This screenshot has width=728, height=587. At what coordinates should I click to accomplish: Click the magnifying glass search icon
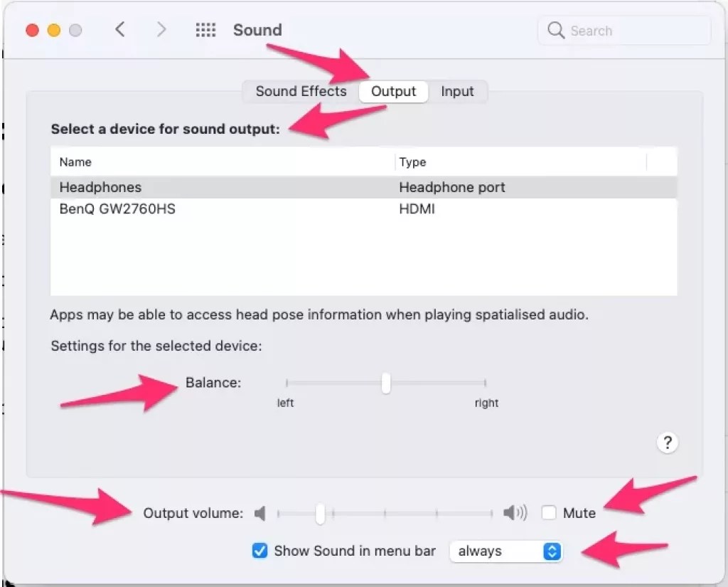click(x=555, y=31)
